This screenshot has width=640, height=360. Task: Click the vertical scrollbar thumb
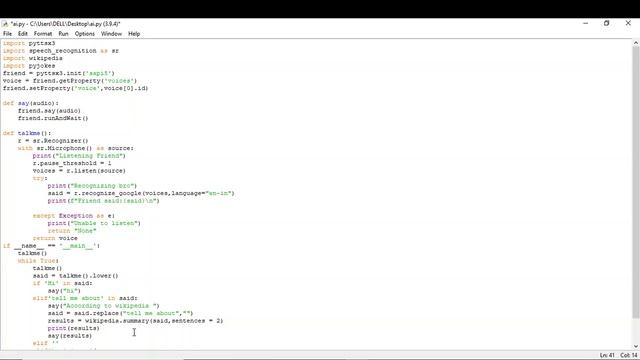click(636, 182)
